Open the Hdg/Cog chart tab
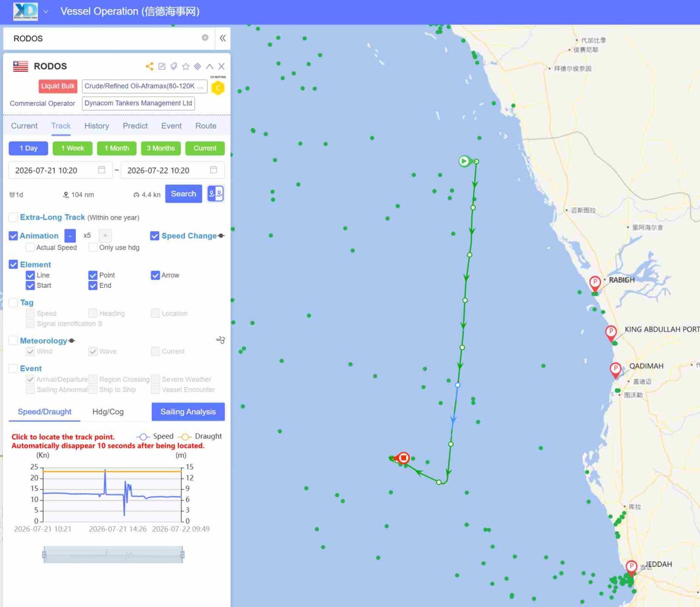 pos(108,412)
